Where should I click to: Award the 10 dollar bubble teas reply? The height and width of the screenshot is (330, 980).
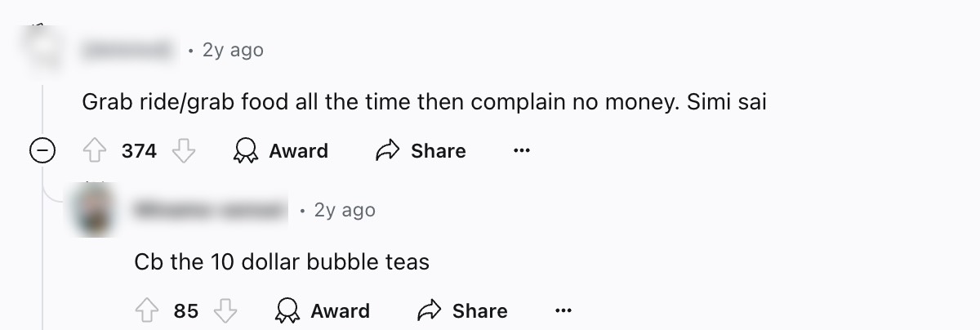pos(323,311)
